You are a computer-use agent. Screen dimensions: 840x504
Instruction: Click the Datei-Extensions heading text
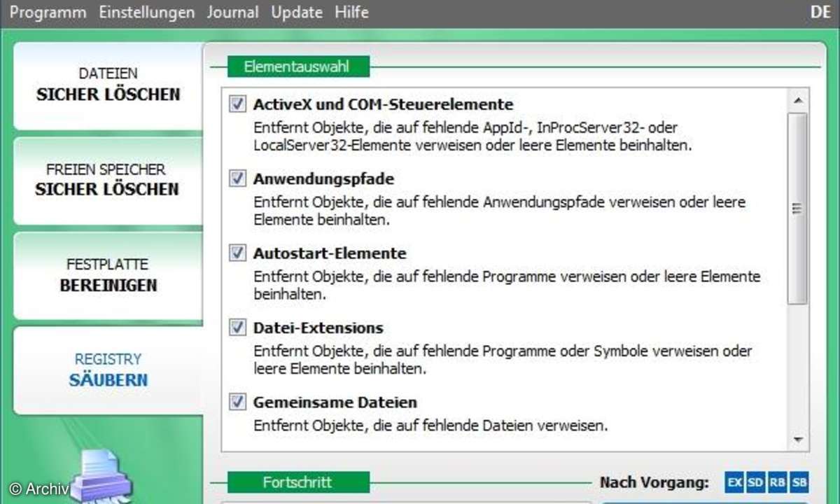[x=318, y=328]
